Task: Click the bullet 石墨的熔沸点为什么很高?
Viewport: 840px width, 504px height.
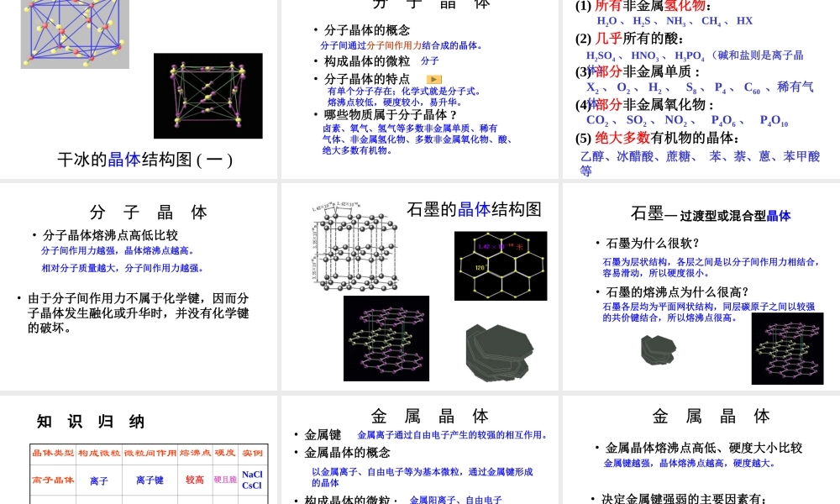Action: click(677, 292)
